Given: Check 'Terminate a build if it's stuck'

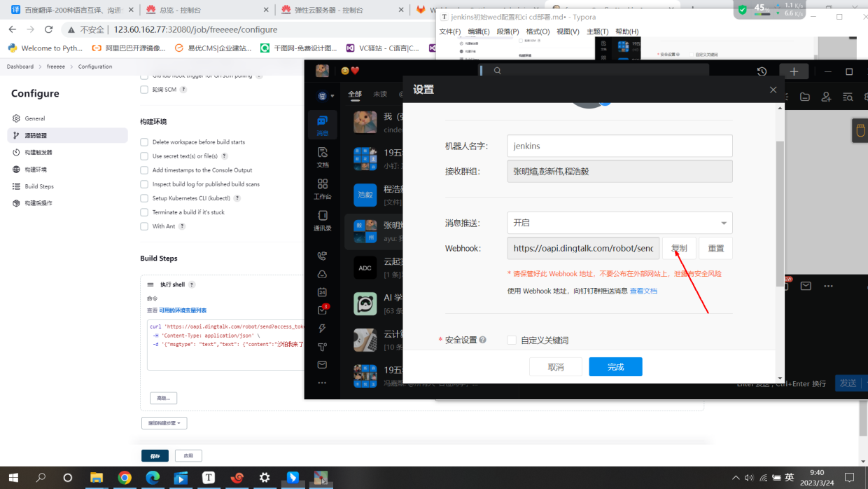Looking at the screenshot, I should coord(144,212).
